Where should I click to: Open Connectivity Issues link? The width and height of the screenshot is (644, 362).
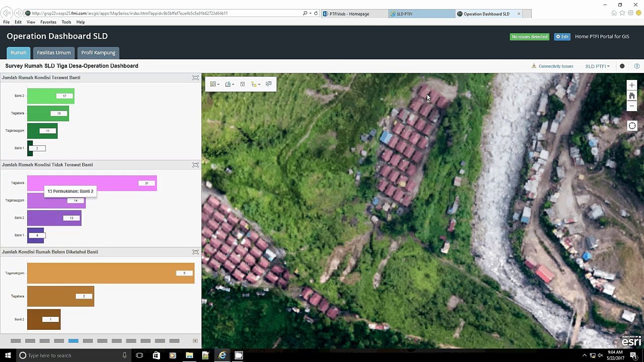point(555,66)
